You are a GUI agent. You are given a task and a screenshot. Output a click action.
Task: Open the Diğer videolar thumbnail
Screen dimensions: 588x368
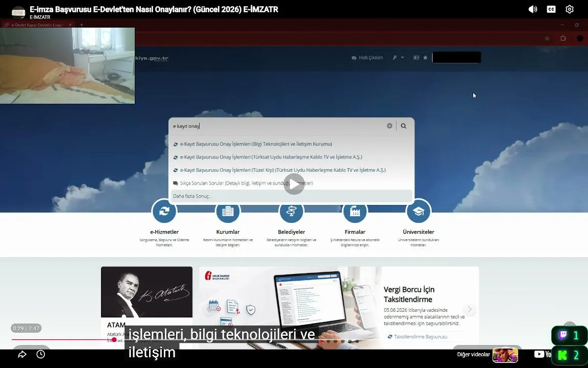(505, 355)
